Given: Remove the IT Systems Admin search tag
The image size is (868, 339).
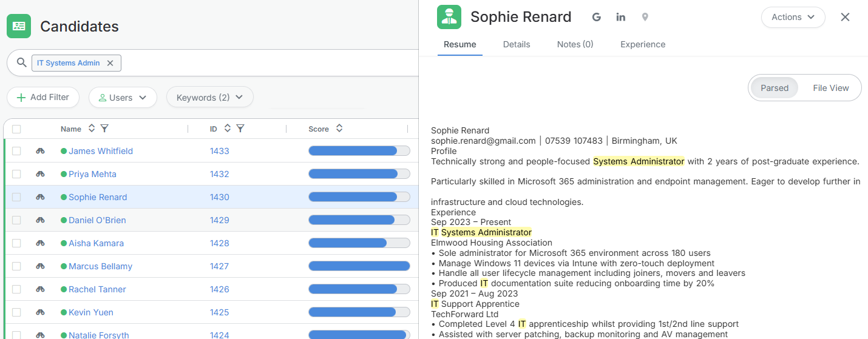Looking at the screenshot, I should tap(110, 63).
